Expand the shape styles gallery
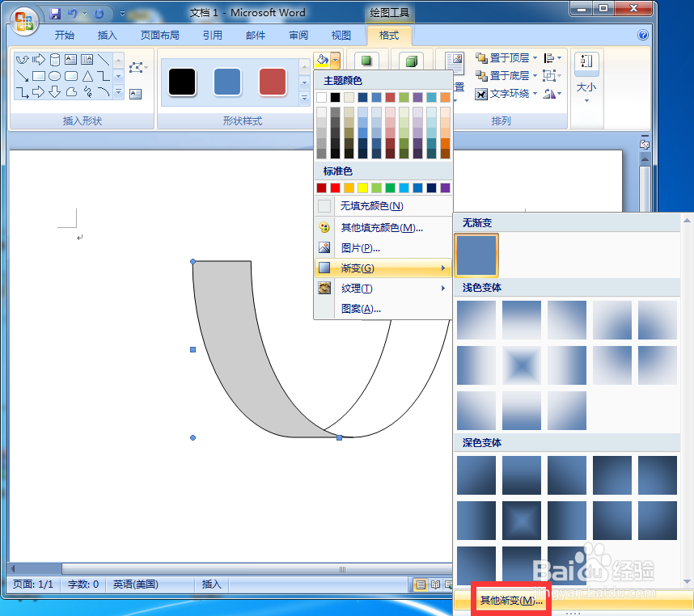Screen dimensions: 694x616 click(x=304, y=98)
